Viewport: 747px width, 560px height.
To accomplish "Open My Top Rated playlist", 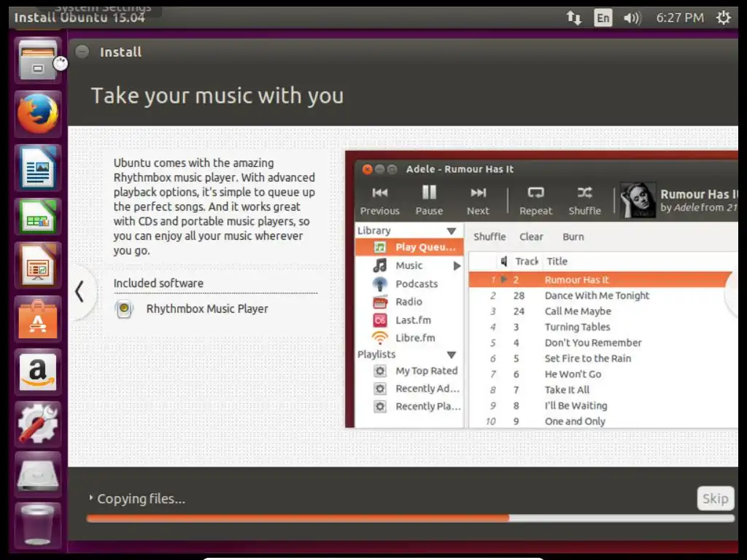I will click(x=409, y=371).
